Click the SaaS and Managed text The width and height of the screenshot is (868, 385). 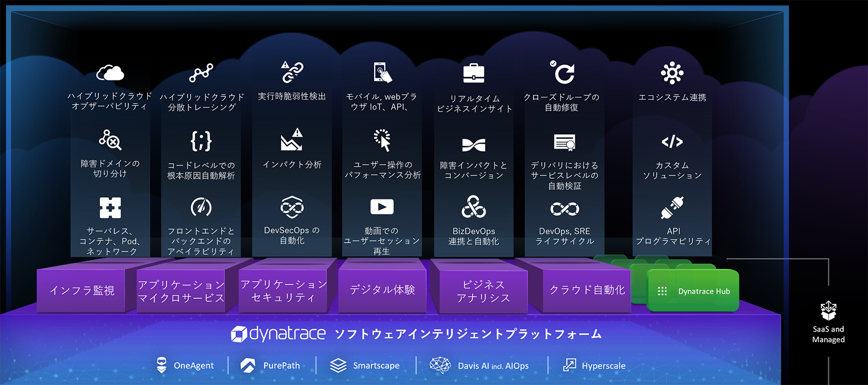pos(828,334)
